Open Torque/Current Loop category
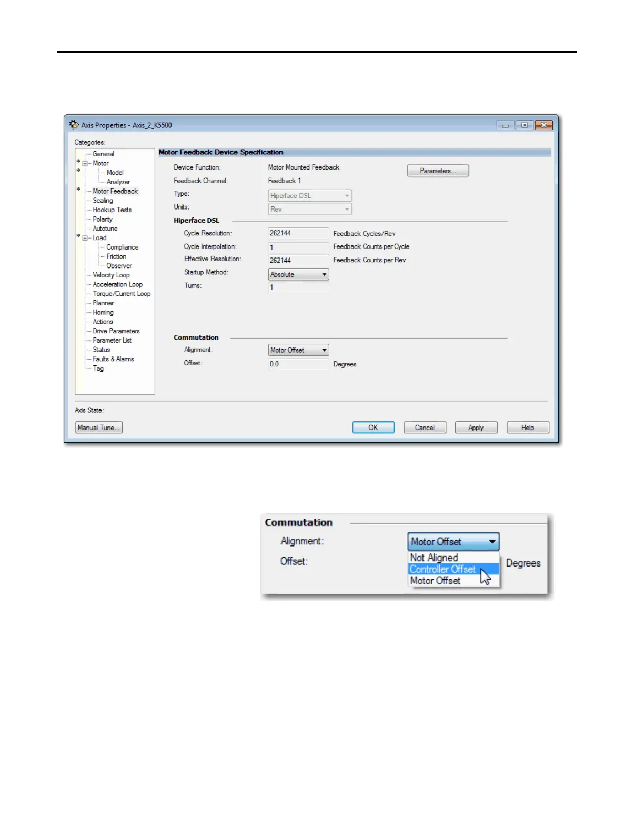The image size is (644, 834). point(122,294)
